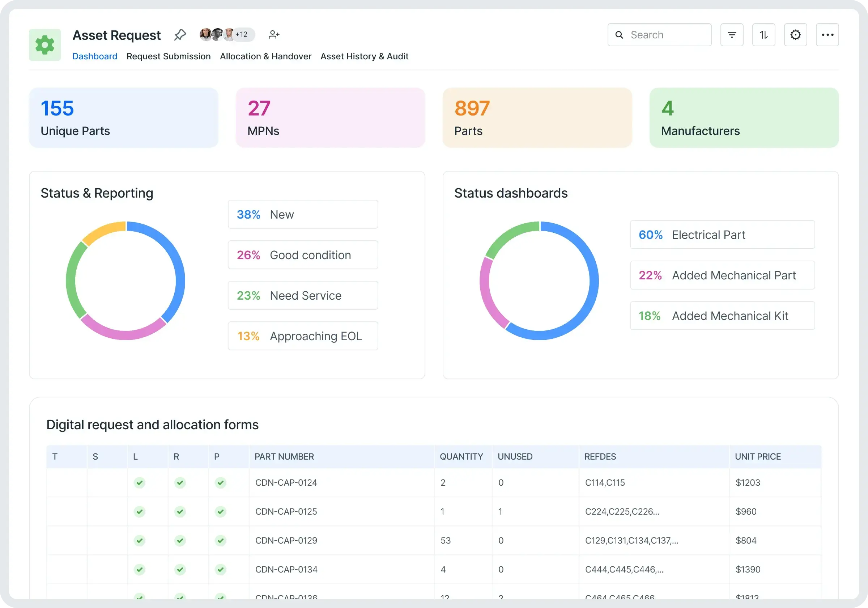Click the pin icon beside Asset Request
868x608 pixels.
(180, 35)
